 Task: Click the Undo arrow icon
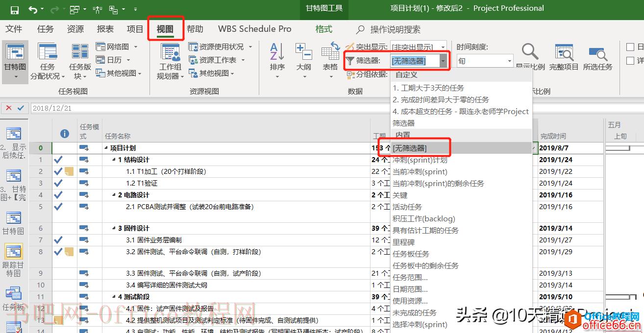coord(33,9)
